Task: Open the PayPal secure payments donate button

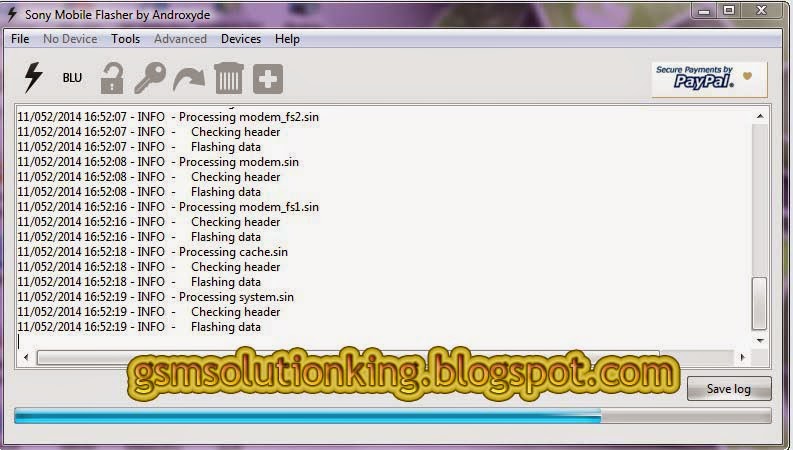Action: (709, 79)
